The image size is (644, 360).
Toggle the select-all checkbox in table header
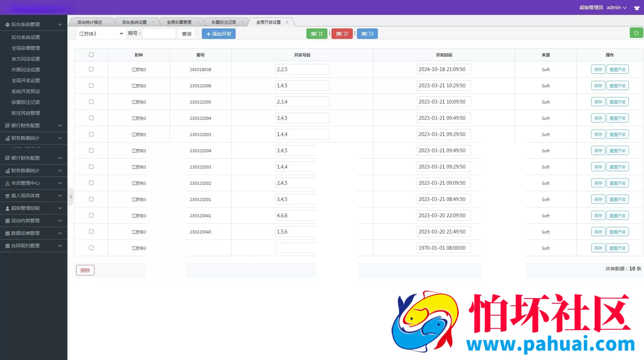tap(91, 55)
